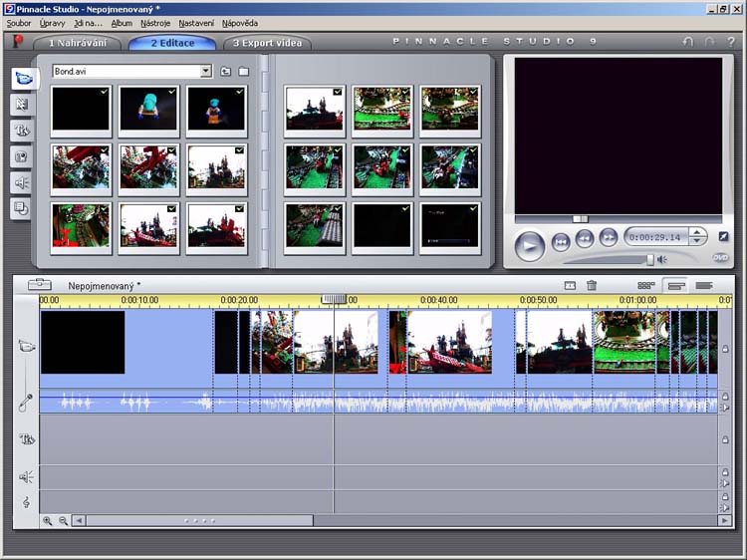747x560 pixels.
Task: Switch to Text list view
Action: (704, 286)
